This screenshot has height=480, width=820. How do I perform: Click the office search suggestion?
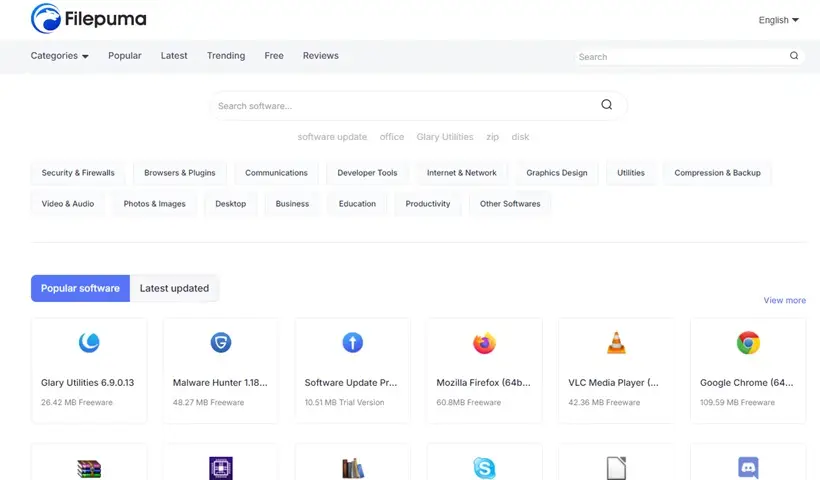pos(392,136)
